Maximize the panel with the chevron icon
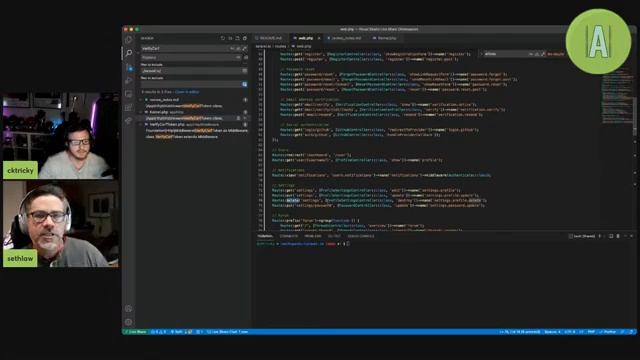Viewport: 640px width, 360px height. pos(625,236)
